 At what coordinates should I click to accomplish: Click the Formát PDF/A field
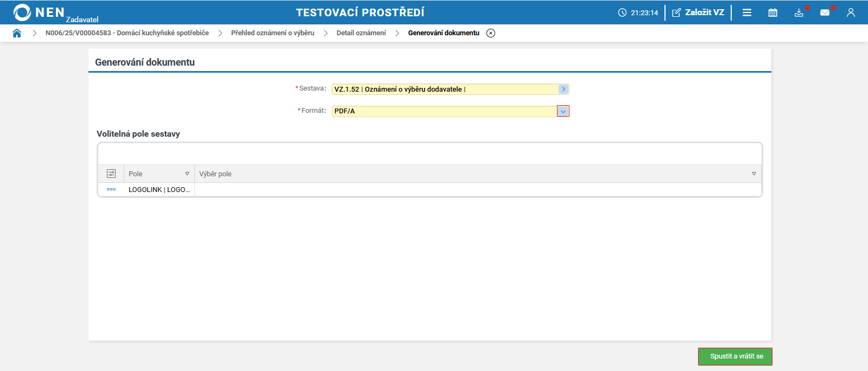(444, 111)
